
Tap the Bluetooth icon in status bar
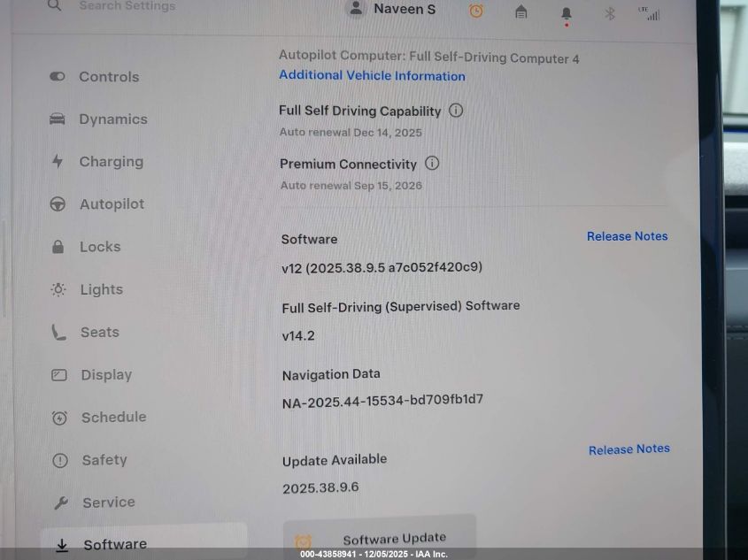[x=609, y=13]
